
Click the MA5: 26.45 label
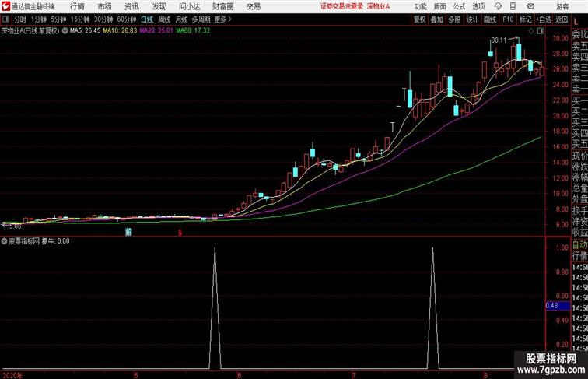point(85,31)
